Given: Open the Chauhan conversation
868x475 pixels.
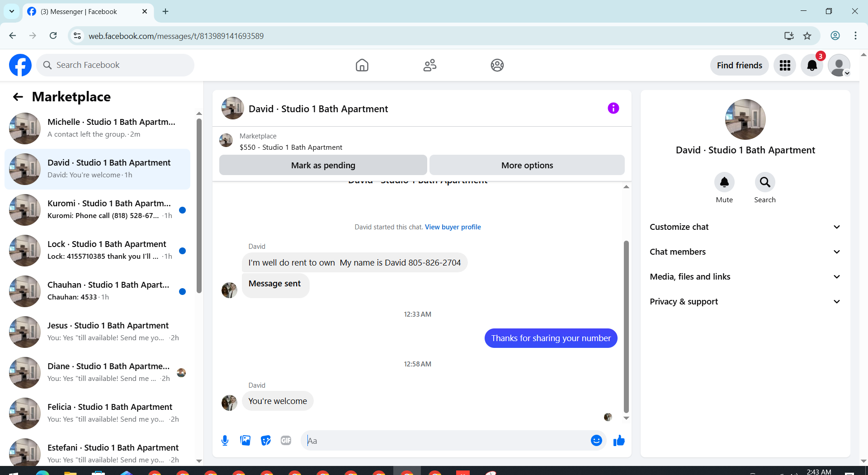Looking at the screenshot, I should click(x=97, y=291).
